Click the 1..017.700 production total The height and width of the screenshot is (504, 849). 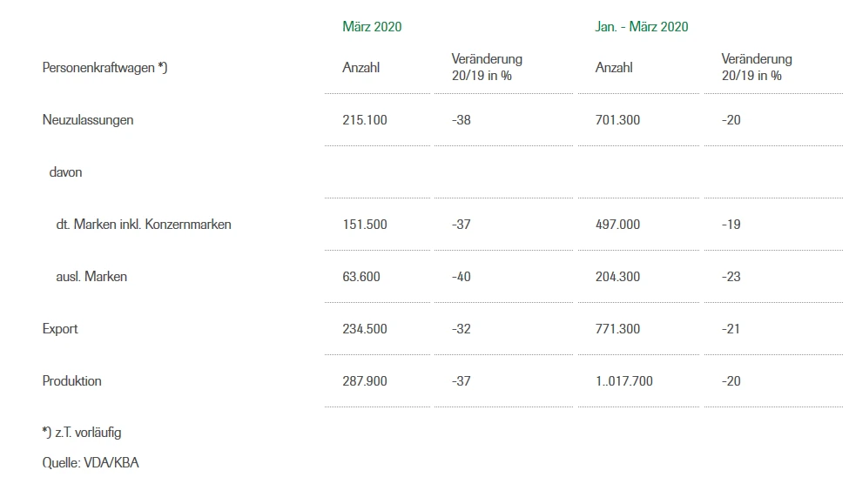pyautogui.click(x=623, y=381)
